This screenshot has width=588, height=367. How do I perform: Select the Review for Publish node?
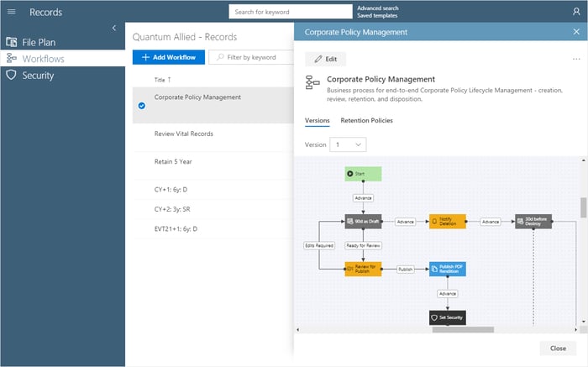point(363,269)
